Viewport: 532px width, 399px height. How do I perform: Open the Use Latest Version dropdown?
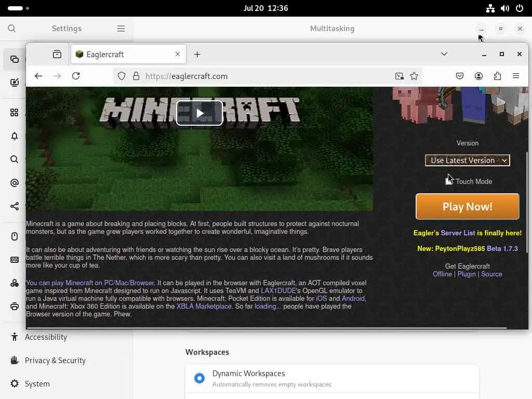(x=467, y=161)
